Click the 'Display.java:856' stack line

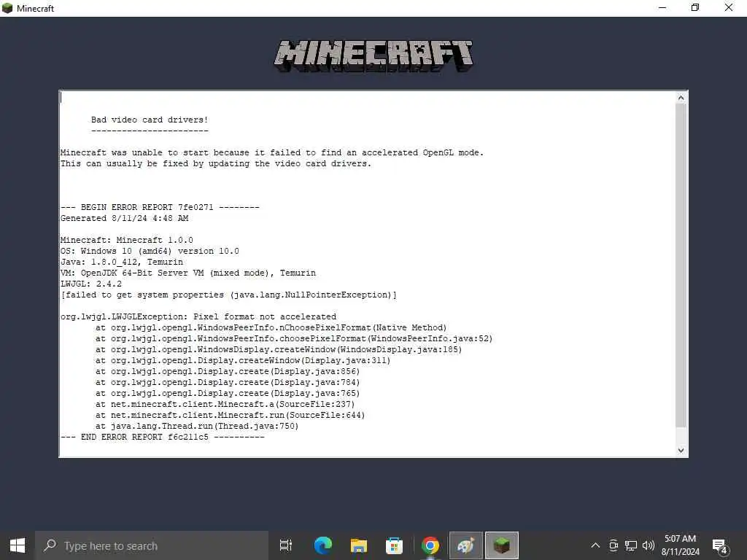click(x=228, y=372)
